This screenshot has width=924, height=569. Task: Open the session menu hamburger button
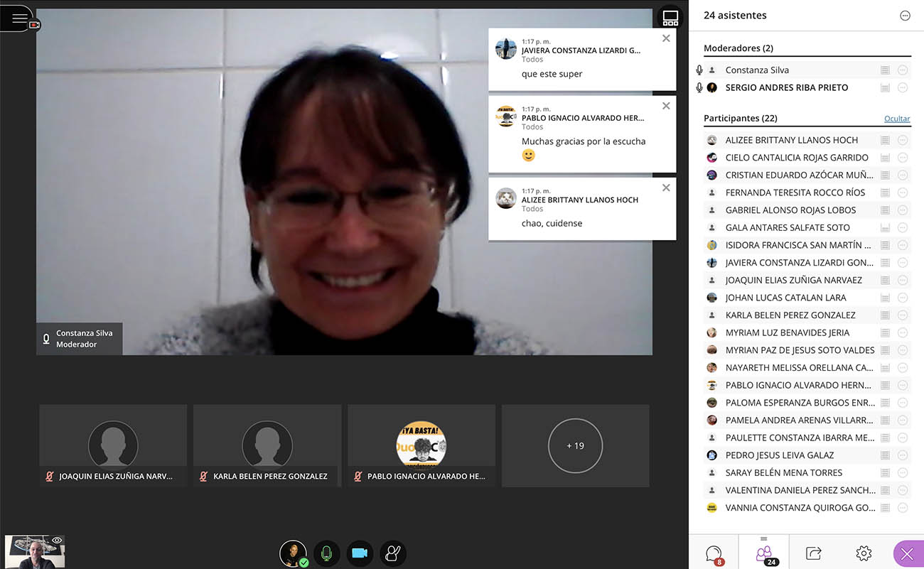[18, 18]
